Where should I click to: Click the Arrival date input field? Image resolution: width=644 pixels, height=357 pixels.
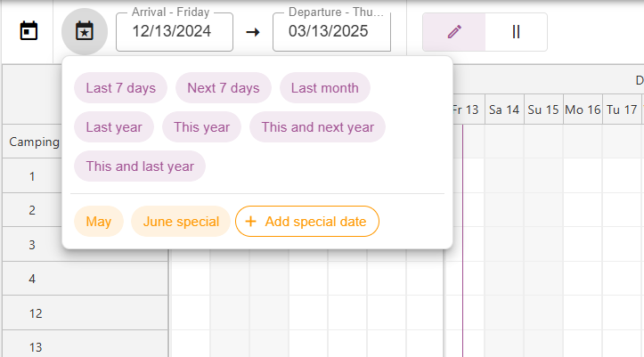pyautogui.click(x=174, y=31)
